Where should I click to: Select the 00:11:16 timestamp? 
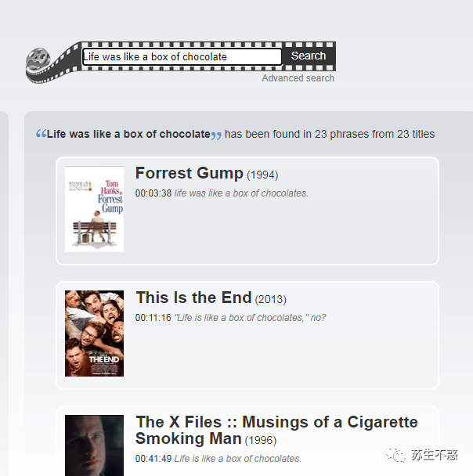pos(153,318)
